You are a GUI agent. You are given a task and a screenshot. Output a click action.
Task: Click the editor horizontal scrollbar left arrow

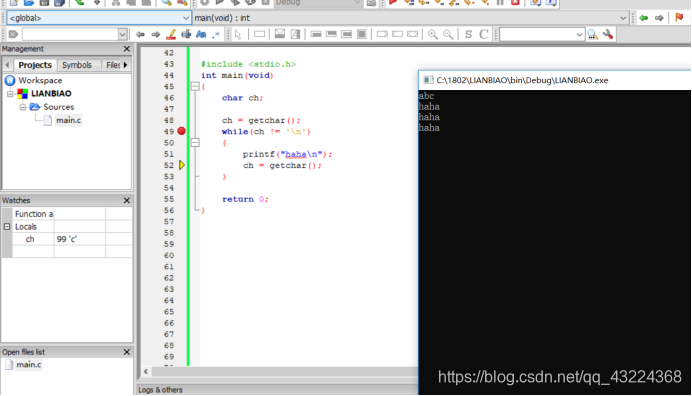pyautogui.click(x=146, y=372)
